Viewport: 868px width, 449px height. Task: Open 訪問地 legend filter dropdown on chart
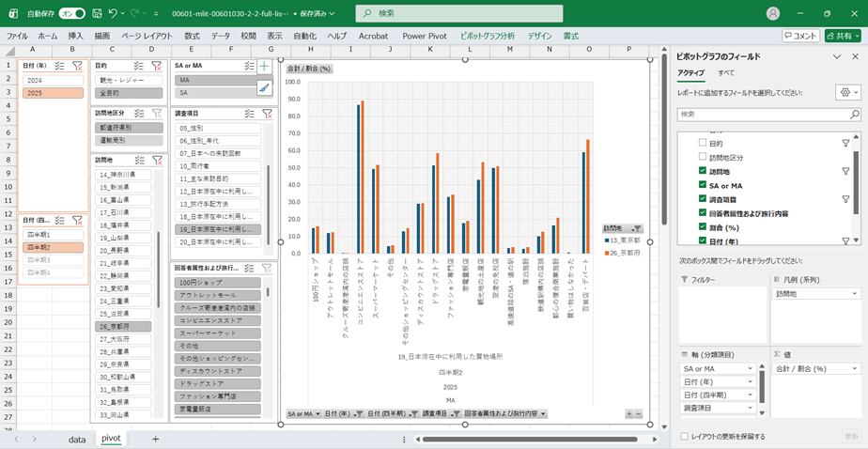pyautogui.click(x=638, y=228)
